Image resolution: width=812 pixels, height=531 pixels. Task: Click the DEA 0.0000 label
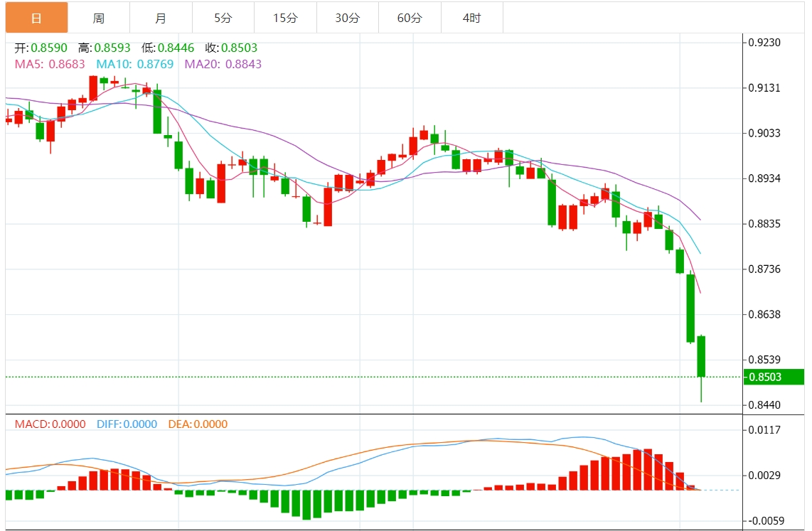tap(198, 424)
